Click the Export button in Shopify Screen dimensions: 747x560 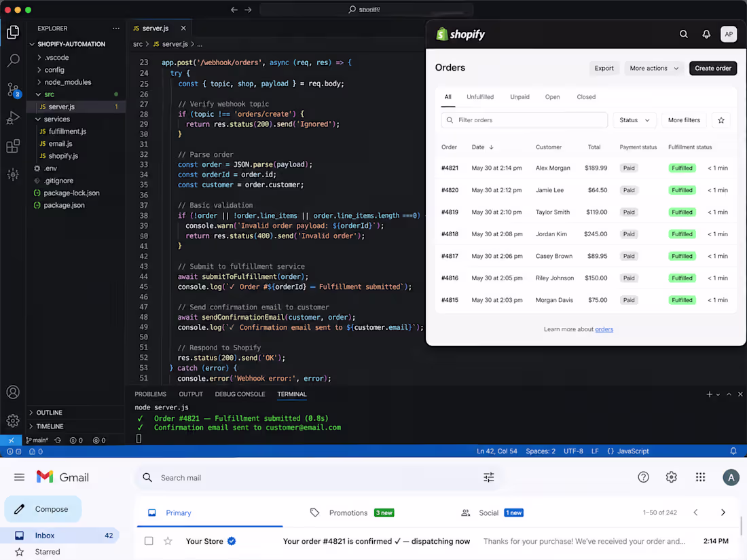pyautogui.click(x=604, y=68)
